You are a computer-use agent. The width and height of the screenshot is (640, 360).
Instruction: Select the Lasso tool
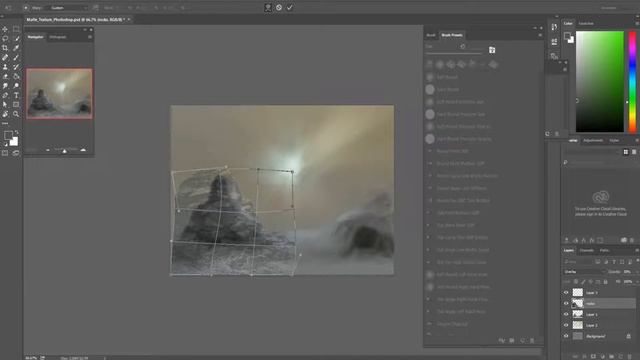(x=5, y=38)
